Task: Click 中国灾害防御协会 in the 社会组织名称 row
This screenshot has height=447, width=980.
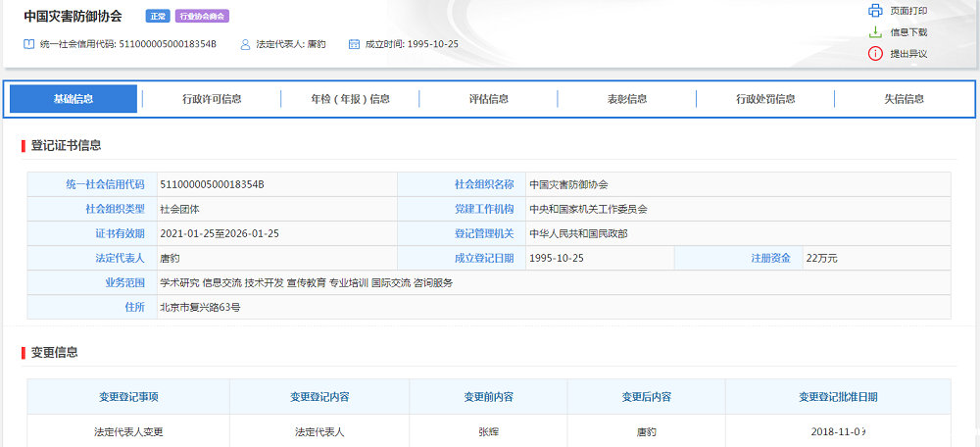Action: (x=568, y=184)
